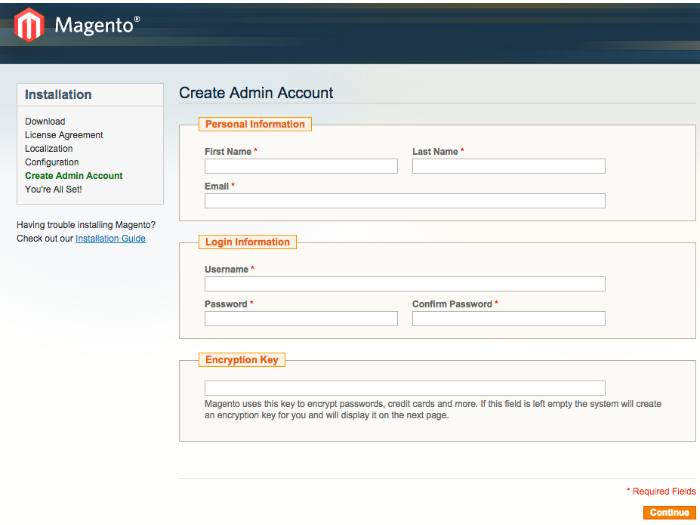Image resolution: width=700 pixels, height=525 pixels.
Task: Focus the Confirm Password field
Action: click(x=508, y=319)
